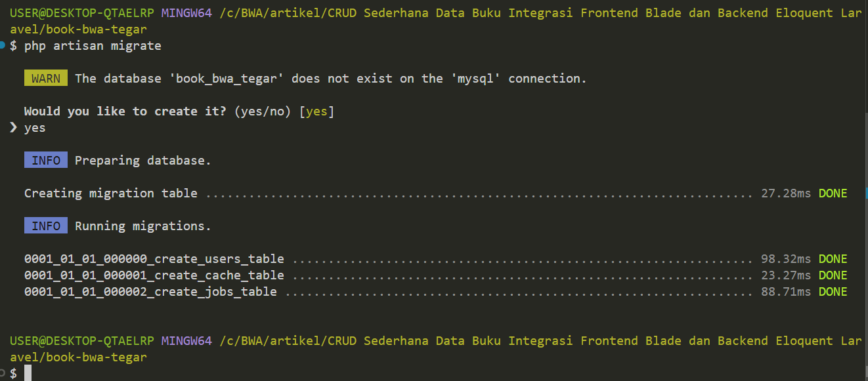Click the prompt chevron before yes
The height and width of the screenshot is (381, 868).
14,128
